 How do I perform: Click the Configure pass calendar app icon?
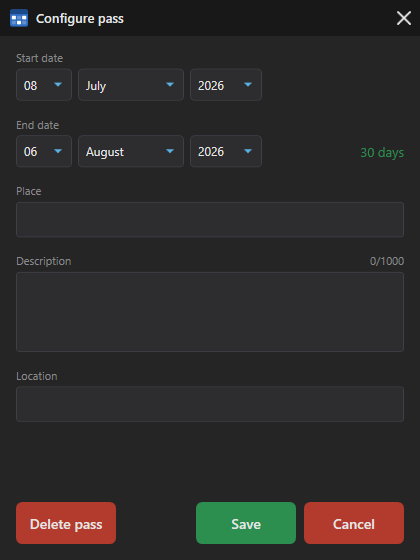19,18
